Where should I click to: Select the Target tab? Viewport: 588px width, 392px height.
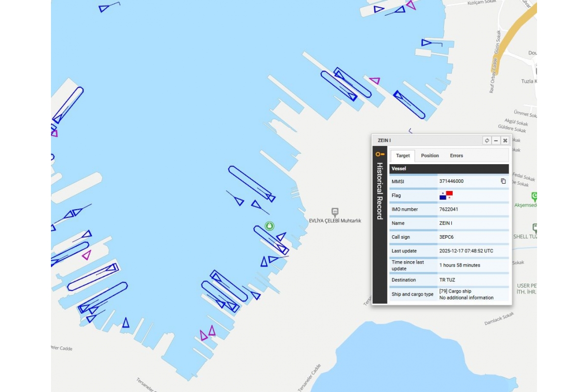click(403, 156)
